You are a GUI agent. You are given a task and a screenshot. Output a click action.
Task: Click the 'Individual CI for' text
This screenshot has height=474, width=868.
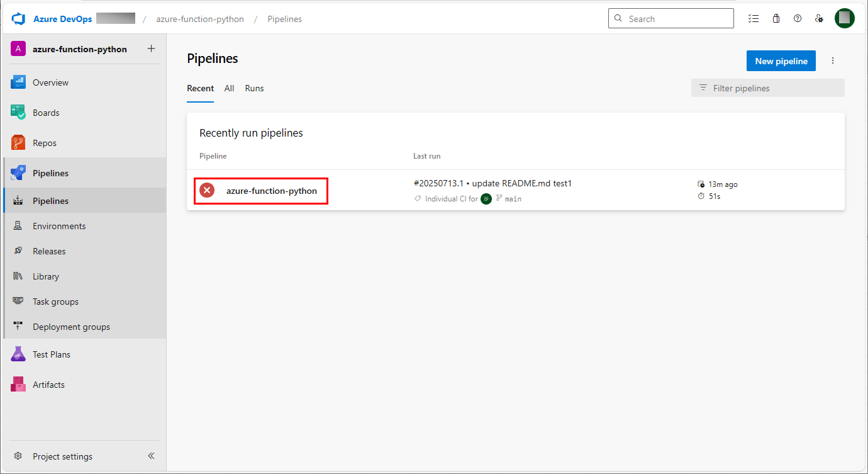pos(452,198)
